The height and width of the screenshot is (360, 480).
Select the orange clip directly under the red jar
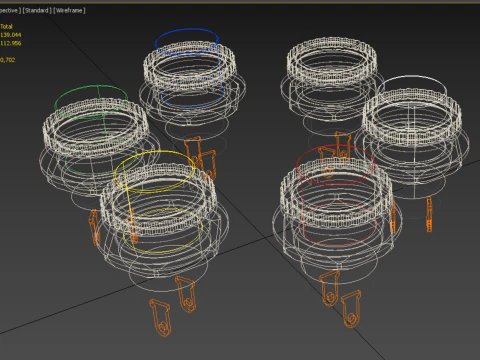330,287
